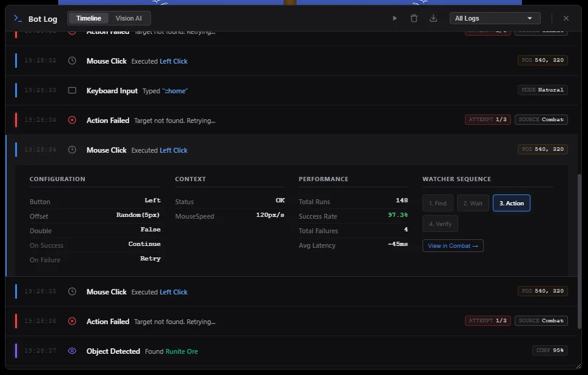Expand the 19:28:35 Mouse Click log entry
The height and width of the screenshot is (375, 588).
tap(292, 291)
